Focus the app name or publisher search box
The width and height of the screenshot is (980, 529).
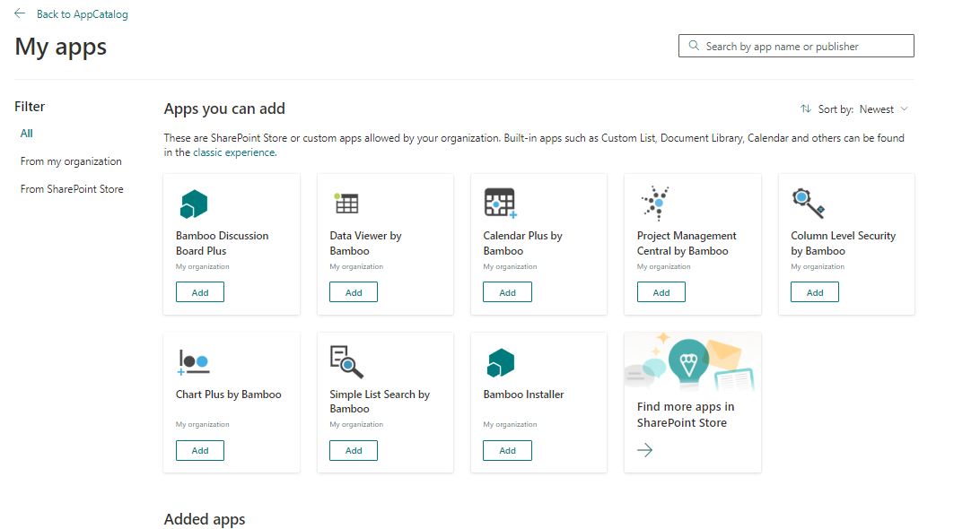[796, 46]
